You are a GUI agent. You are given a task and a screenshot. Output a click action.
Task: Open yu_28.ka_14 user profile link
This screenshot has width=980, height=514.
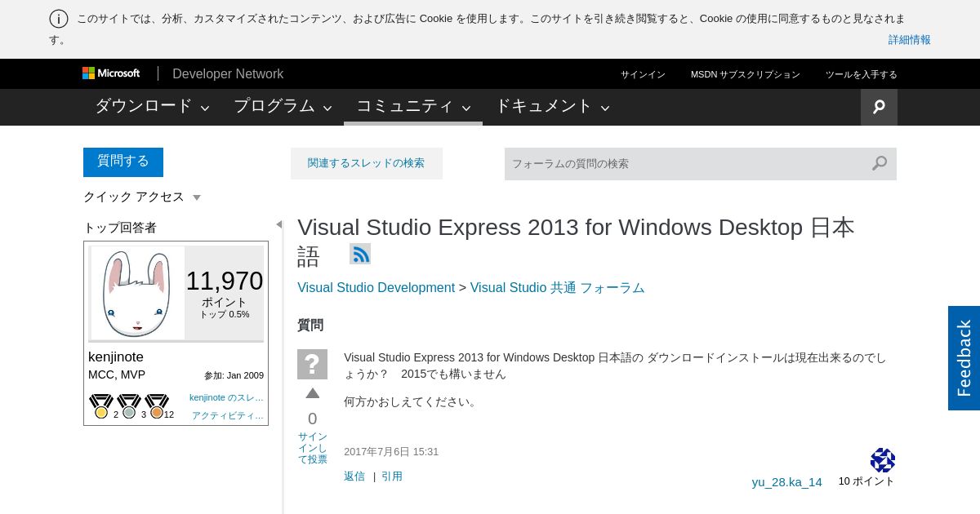(x=786, y=481)
